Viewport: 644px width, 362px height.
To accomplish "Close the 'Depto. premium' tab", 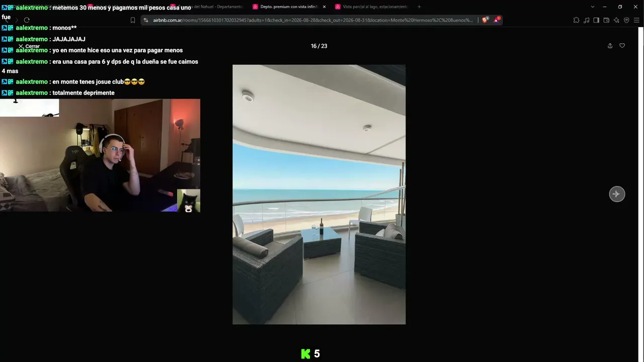I will pos(324,7).
